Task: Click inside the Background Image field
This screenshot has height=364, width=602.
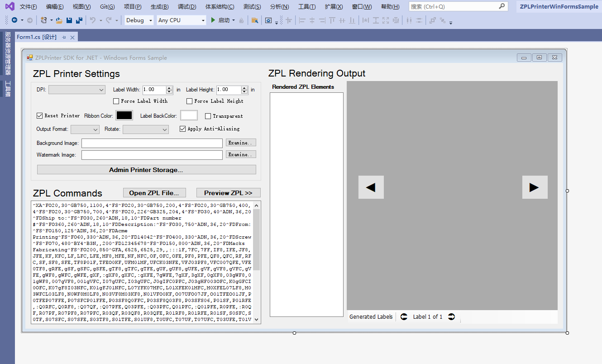Action: click(x=152, y=143)
